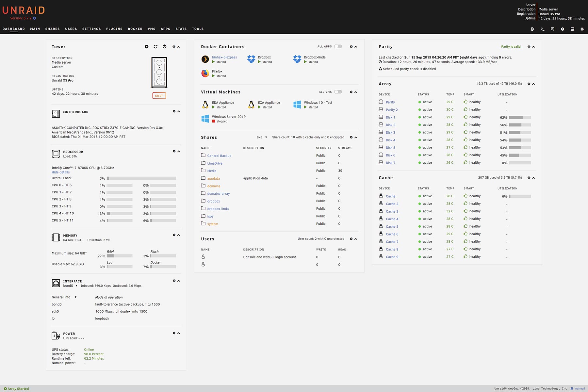588x392 pixels.
Task: Open the appdata share link
Action: (x=213, y=179)
